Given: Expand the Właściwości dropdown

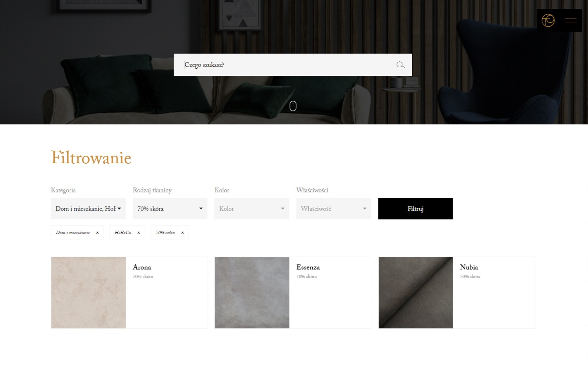Looking at the screenshot, I should [x=333, y=209].
